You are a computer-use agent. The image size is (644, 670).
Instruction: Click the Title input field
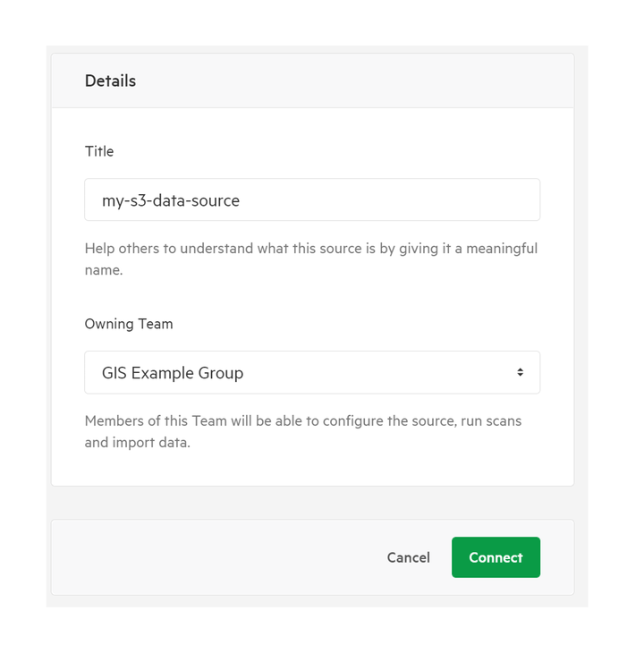312,199
